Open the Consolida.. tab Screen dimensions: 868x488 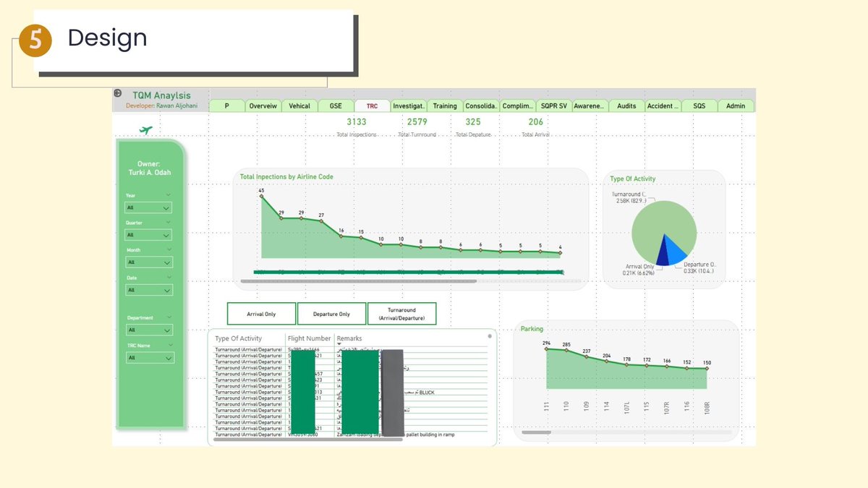481,106
